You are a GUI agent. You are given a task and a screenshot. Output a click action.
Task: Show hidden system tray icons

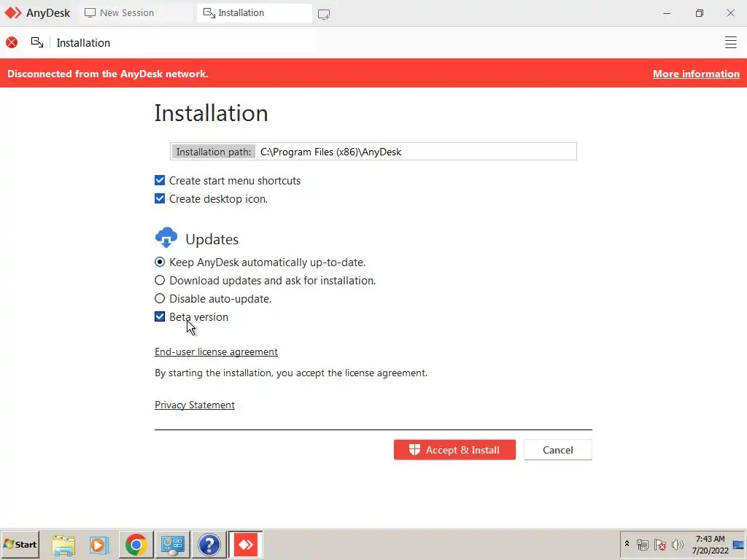tap(627, 544)
